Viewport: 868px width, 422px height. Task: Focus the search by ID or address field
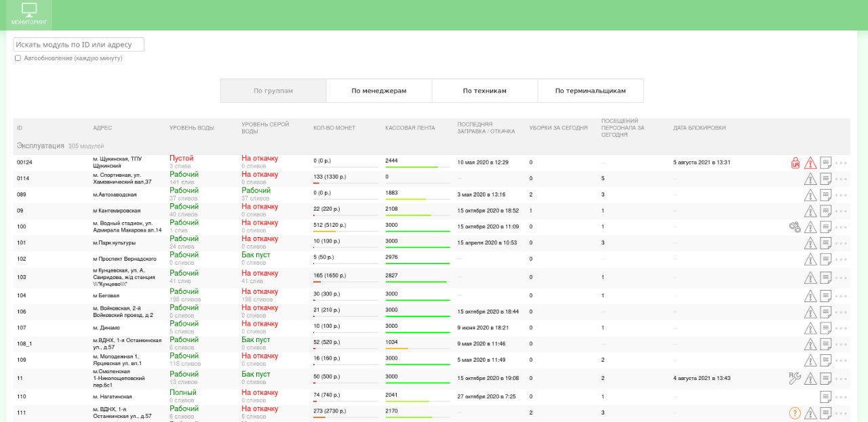click(x=79, y=45)
